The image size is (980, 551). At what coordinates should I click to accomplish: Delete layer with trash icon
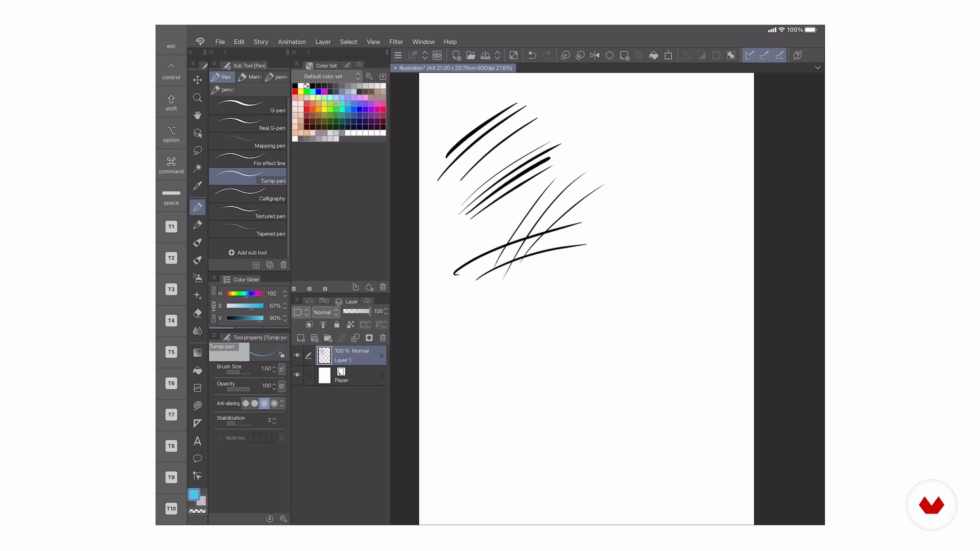[383, 338]
